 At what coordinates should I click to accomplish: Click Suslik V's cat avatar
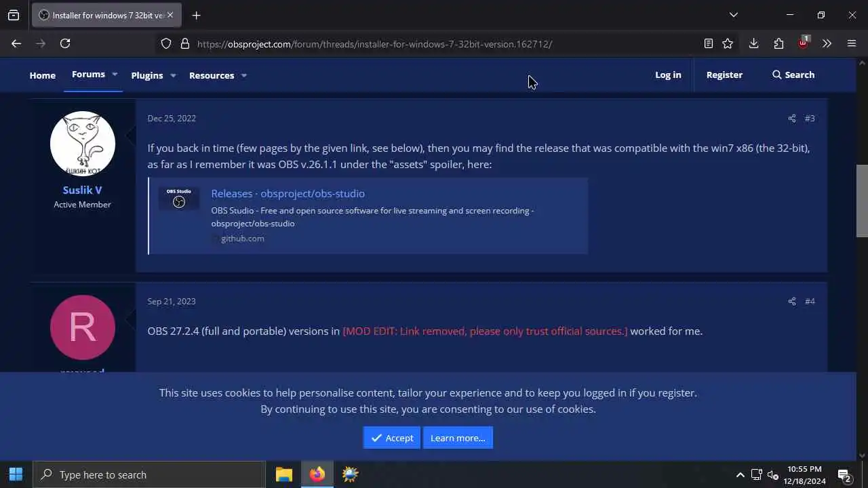click(83, 144)
